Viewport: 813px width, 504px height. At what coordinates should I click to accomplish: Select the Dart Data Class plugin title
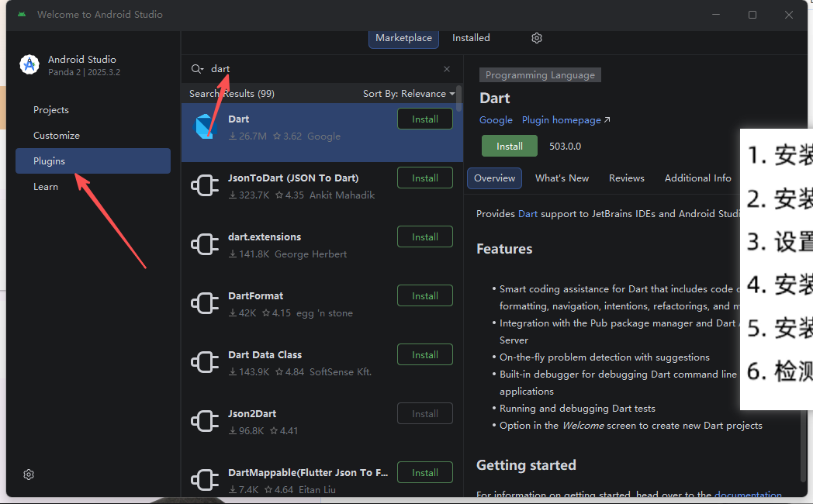265,355
